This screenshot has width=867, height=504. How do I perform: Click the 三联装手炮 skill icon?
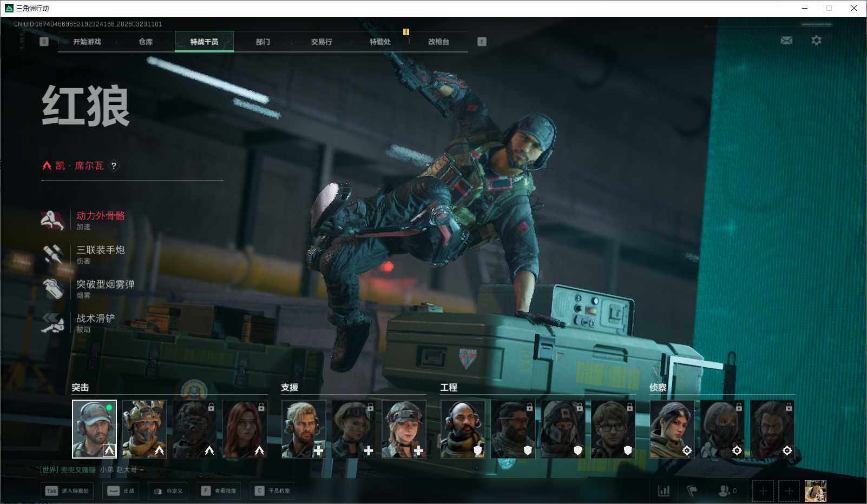coord(52,254)
